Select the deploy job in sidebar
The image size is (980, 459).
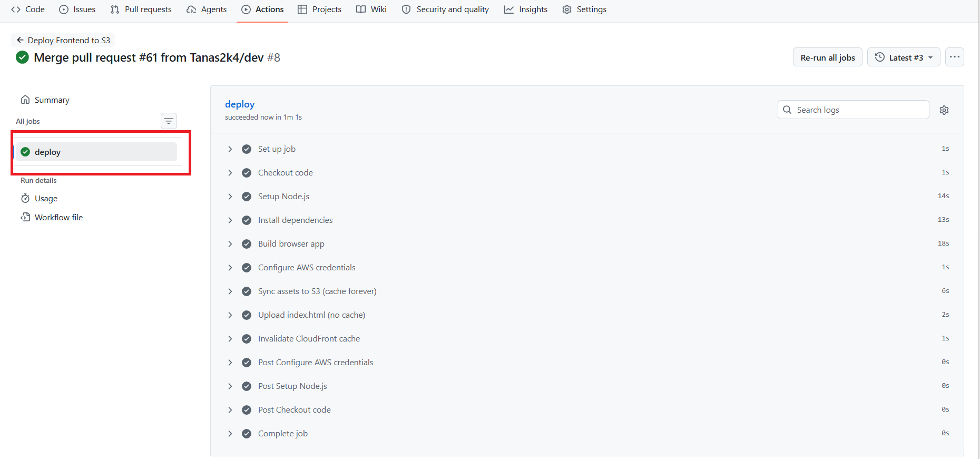(96, 152)
